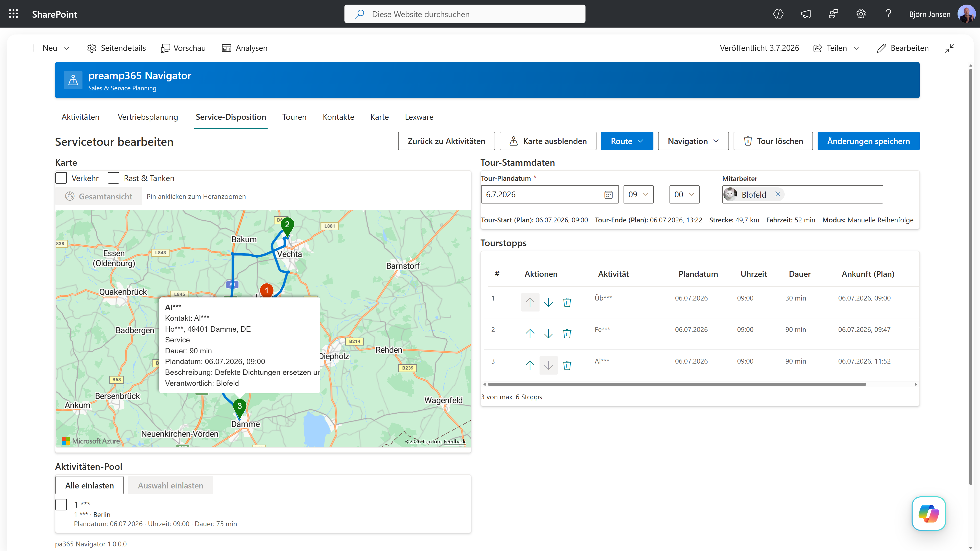The width and height of the screenshot is (980, 551).
Task: Collapse the page with the shrink arrows icon
Action: 950,48
